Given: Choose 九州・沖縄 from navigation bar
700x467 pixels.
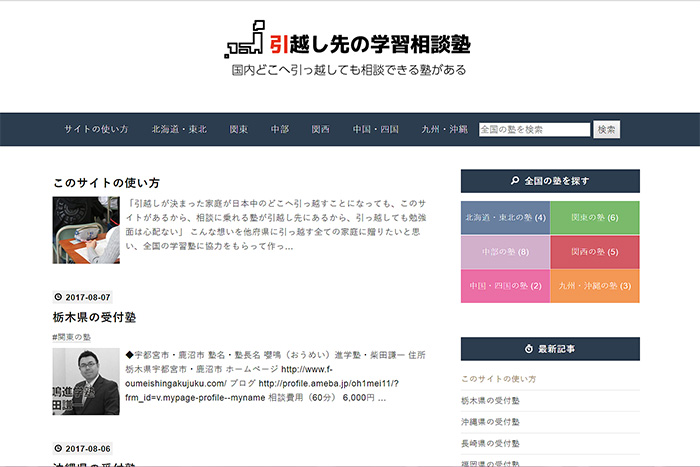Looking at the screenshot, I should point(444,129).
